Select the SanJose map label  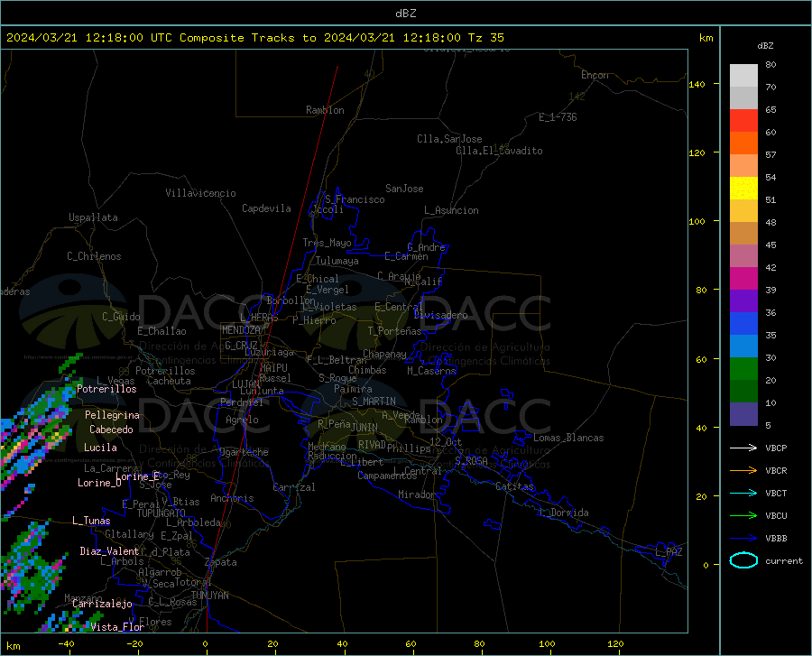click(x=404, y=189)
